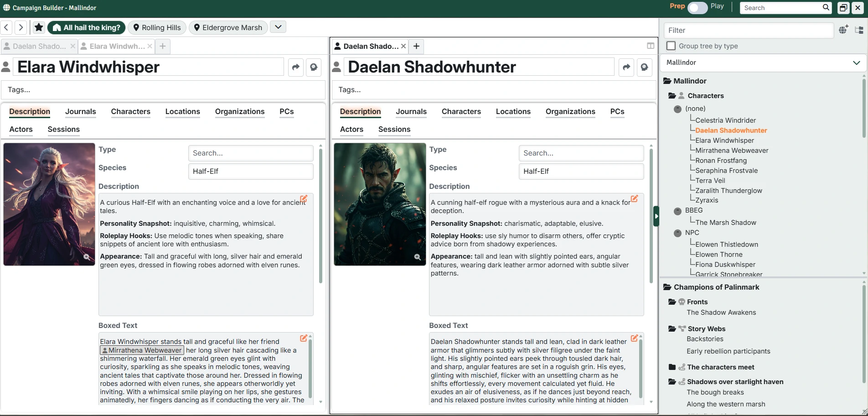The image size is (868, 416).
Task: Click the add world globe icon
Action: pos(843,30)
